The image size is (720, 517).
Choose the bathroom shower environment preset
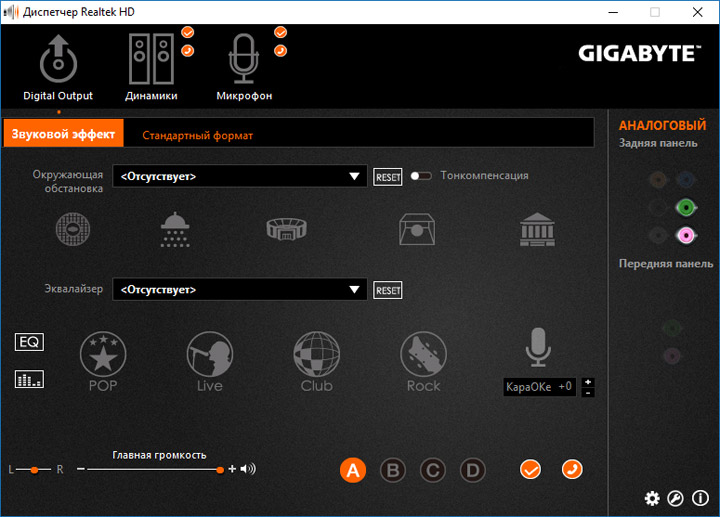175,230
